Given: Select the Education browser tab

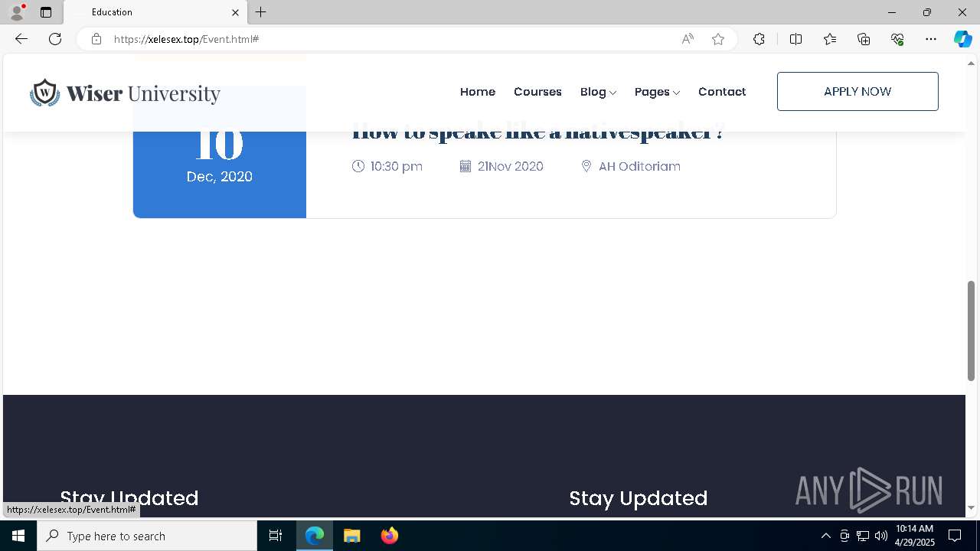Looking at the screenshot, I should tap(155, 12).
